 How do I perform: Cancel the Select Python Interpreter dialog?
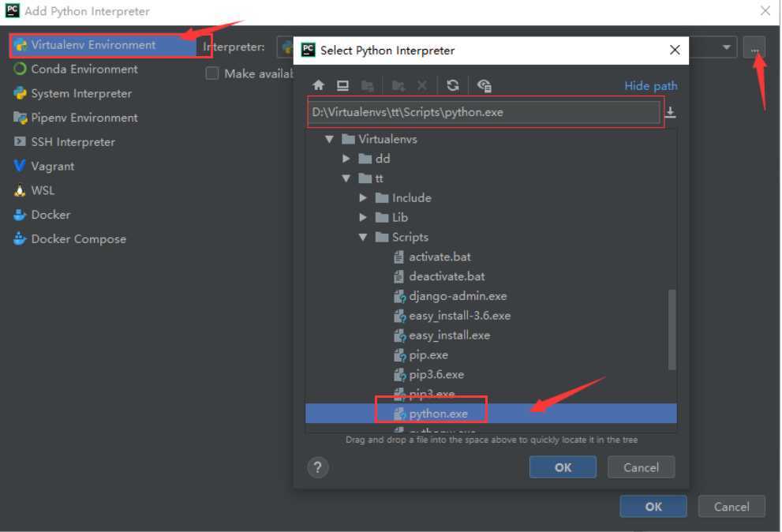tap(641, 467)
